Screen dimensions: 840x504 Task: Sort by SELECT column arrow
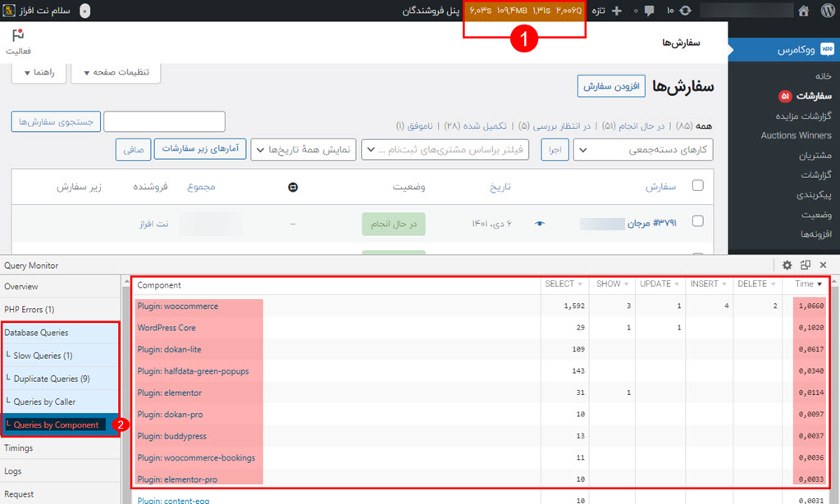(x=580, y=284)
